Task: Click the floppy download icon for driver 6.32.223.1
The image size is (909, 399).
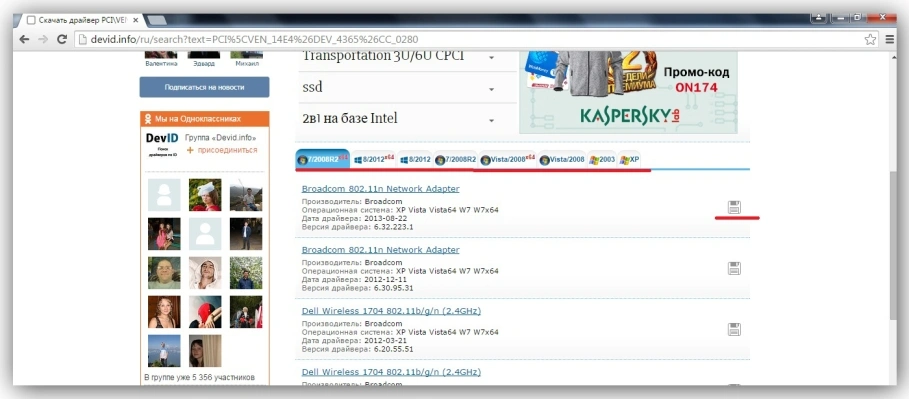Action: pyautogui.click(x=735, y=207)
